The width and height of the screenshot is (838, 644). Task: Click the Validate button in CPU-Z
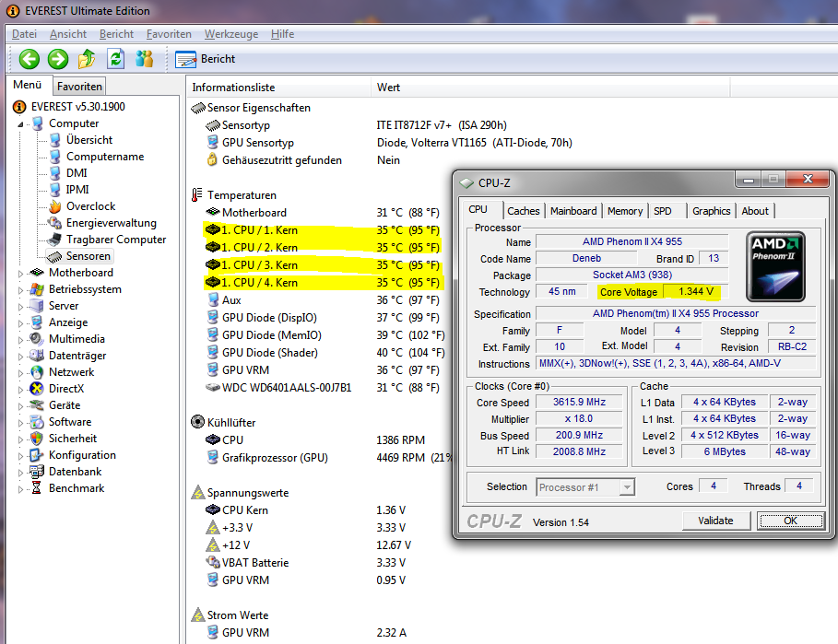click(715, 521)
